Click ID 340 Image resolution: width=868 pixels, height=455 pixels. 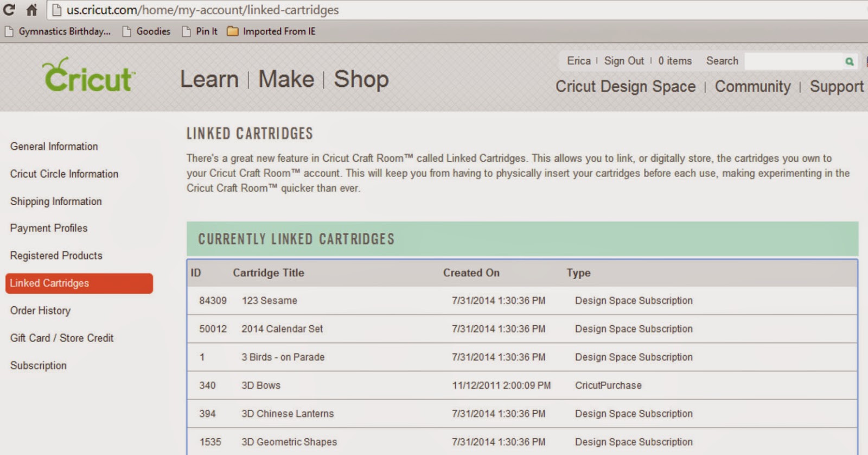pyautogui.click(x=207, y=386)
